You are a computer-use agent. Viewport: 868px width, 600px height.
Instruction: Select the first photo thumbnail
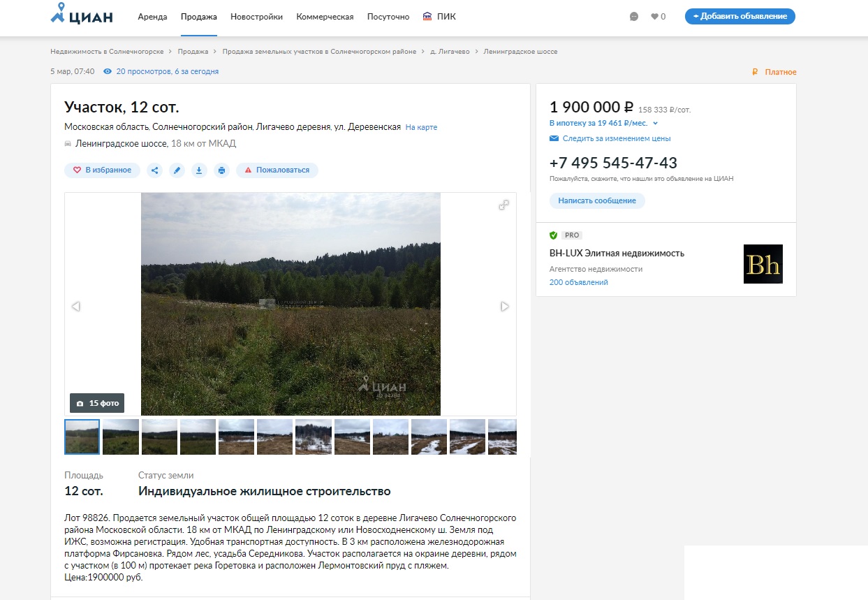pos(82,437)
